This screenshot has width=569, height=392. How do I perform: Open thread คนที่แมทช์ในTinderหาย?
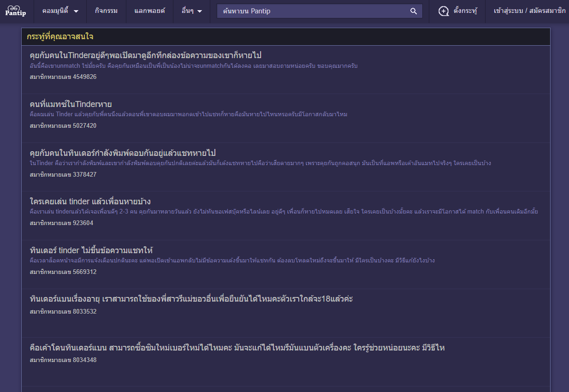(x=71, y=104)
